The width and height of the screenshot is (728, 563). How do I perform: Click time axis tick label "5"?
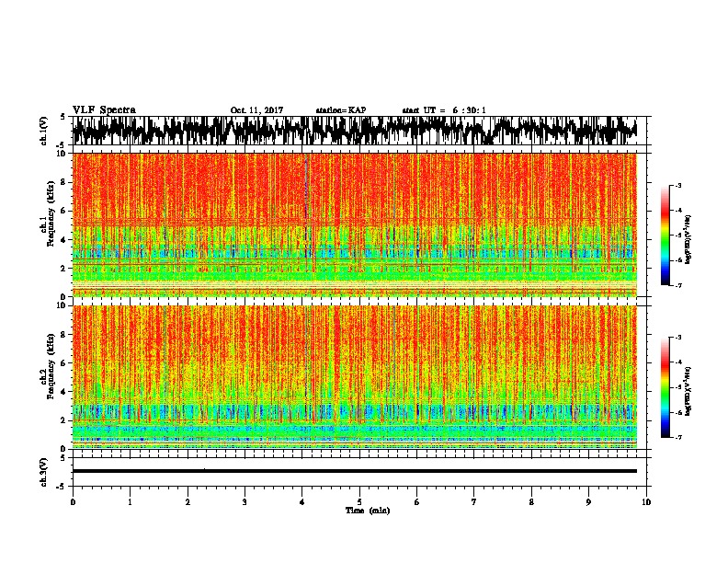pyautogui.click(x=359, y=502)
